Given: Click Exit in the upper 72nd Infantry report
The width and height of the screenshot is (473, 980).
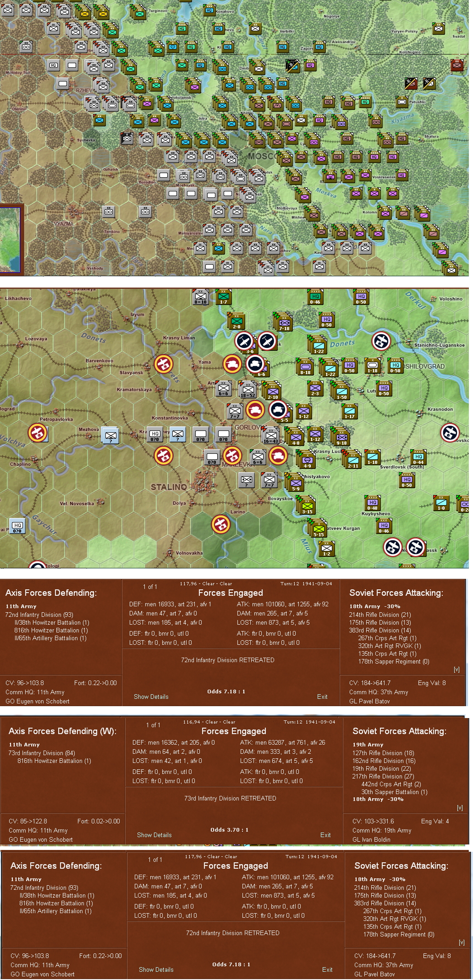Looking at the screenshot, I should point(322,697).
